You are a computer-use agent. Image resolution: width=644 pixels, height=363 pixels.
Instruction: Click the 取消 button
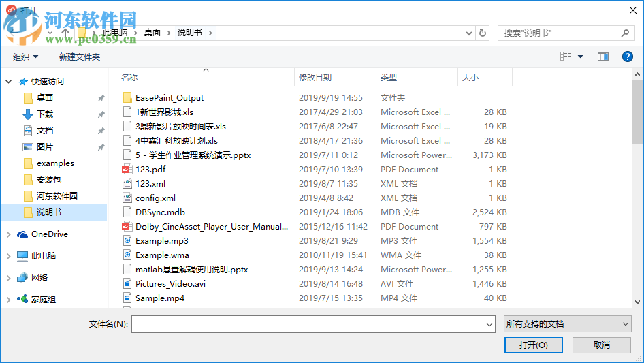pos(602,345)
